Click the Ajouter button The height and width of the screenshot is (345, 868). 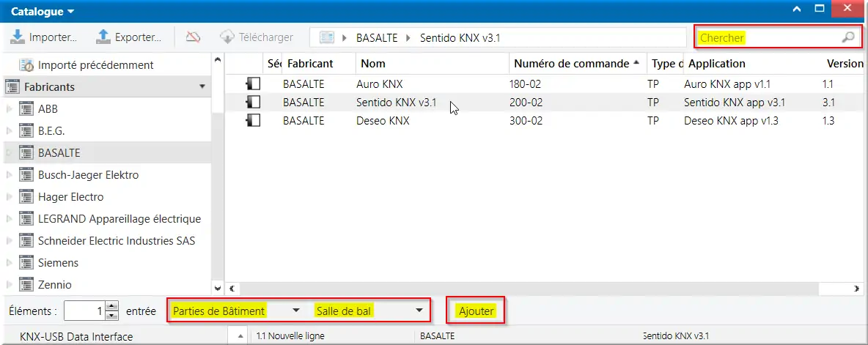(476, 311)
